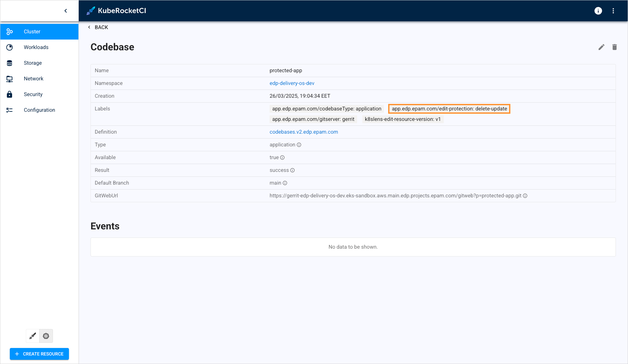The image size is (628, 364).
Task: Follow the edp-delivery-os-dev namespace link
Action: (292, 83)
